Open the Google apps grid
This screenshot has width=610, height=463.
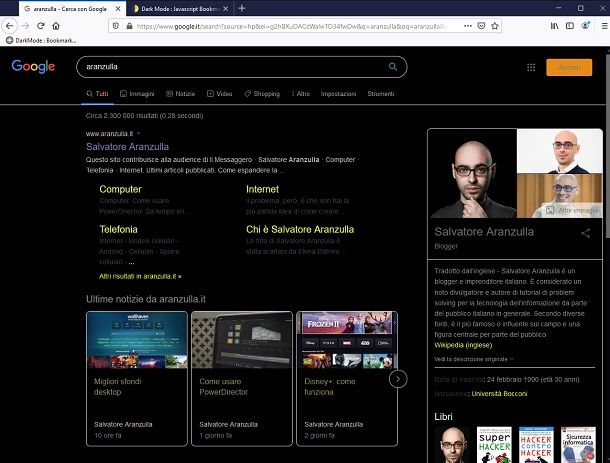click(531, 67)
